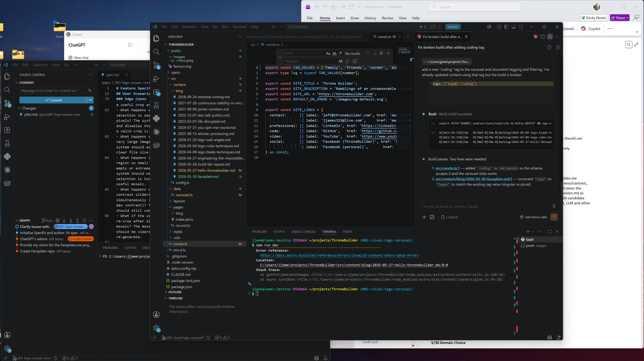Open Share dropdown in OneNote
Image resolution: width=644 pixels, height=361 pixels.
pyautogui.click(x=627, y=18)
